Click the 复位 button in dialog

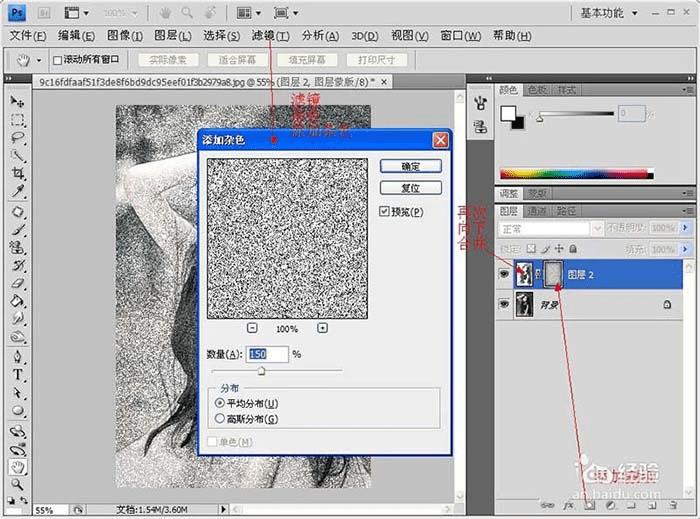click(411, 188)
